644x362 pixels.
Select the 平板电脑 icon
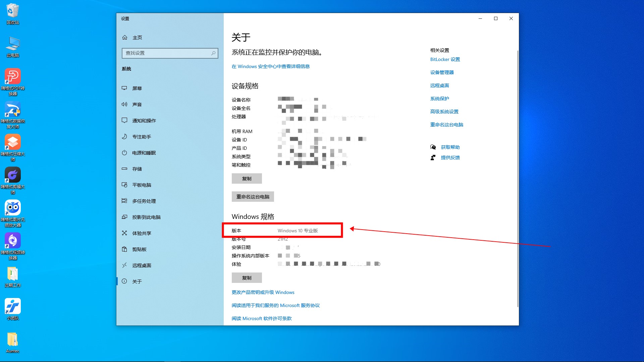click(x=124, y=185)
